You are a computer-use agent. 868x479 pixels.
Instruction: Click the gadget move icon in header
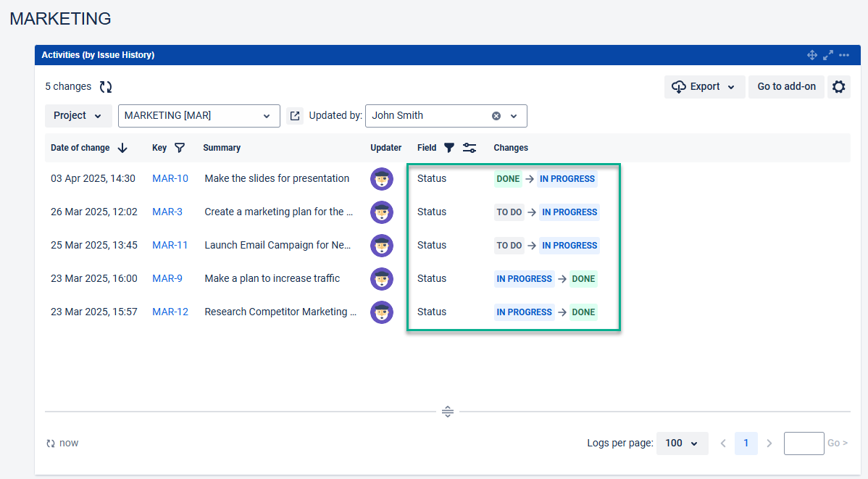click(x=812, y=55)
